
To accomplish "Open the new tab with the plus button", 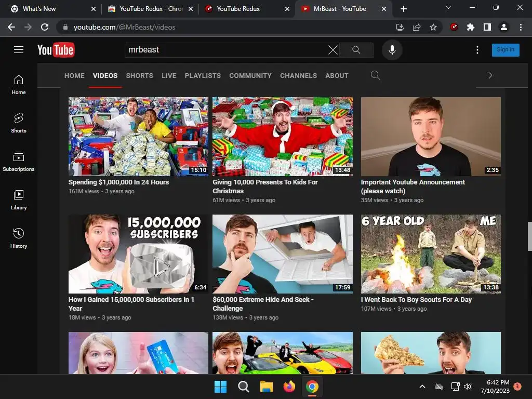I will 403,9.
